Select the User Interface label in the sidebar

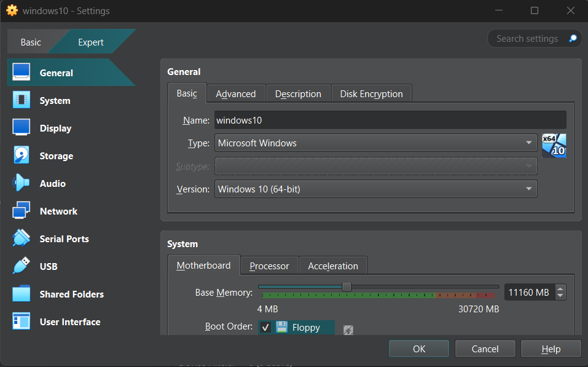(70, 322)
